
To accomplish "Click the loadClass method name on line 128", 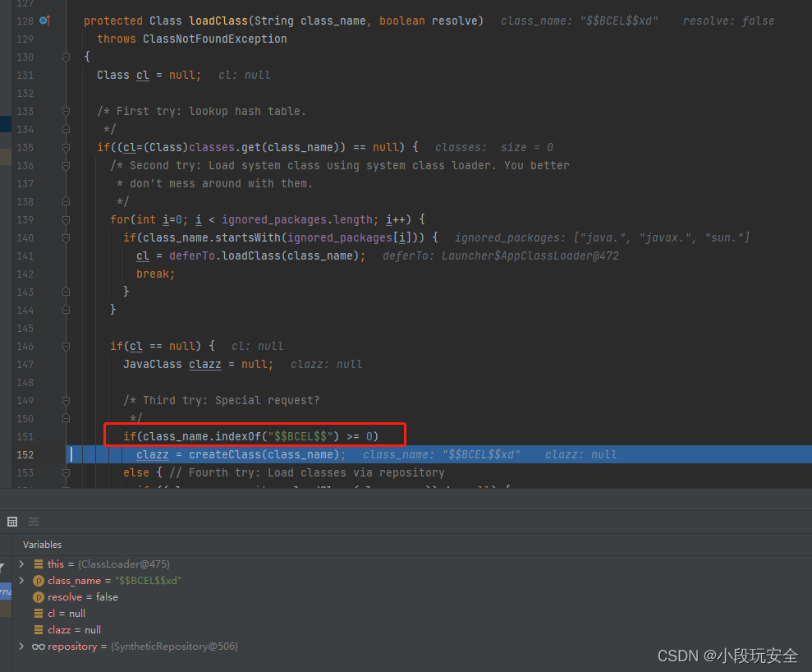I will pos(218,21).
